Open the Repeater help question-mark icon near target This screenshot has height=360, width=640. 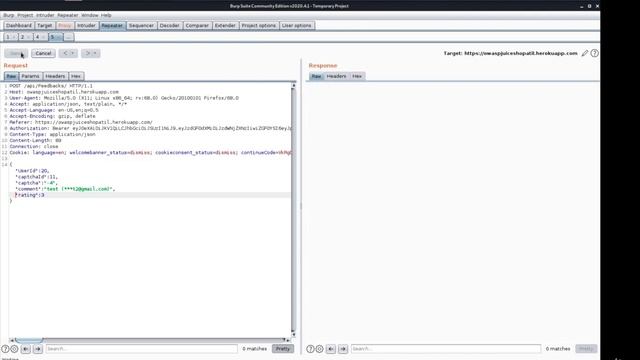coord(595,53)
